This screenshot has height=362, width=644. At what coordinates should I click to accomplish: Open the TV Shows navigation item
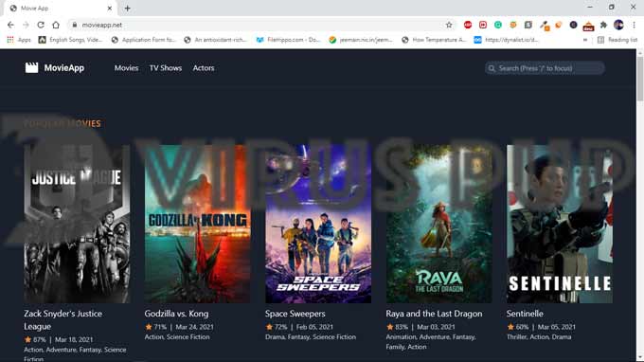point(166,68)
